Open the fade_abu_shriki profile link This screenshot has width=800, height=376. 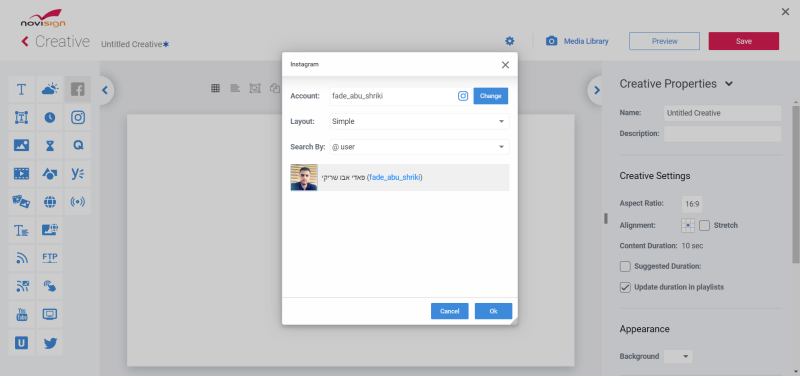(394, 178)
